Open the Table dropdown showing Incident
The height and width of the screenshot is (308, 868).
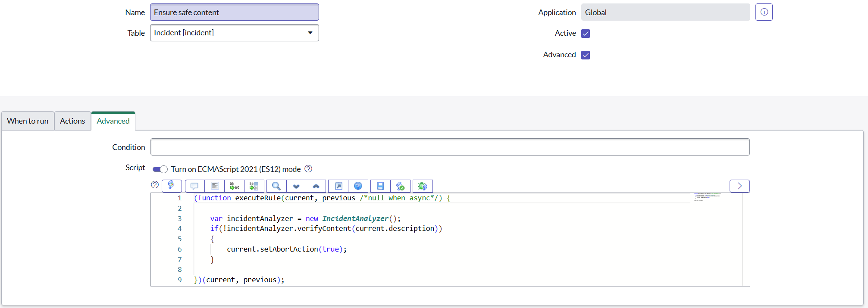click(x=234, y=33)
